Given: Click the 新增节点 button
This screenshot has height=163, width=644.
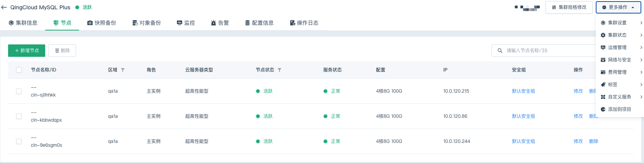Looking at the screenshot, I should tap(27, 51).
